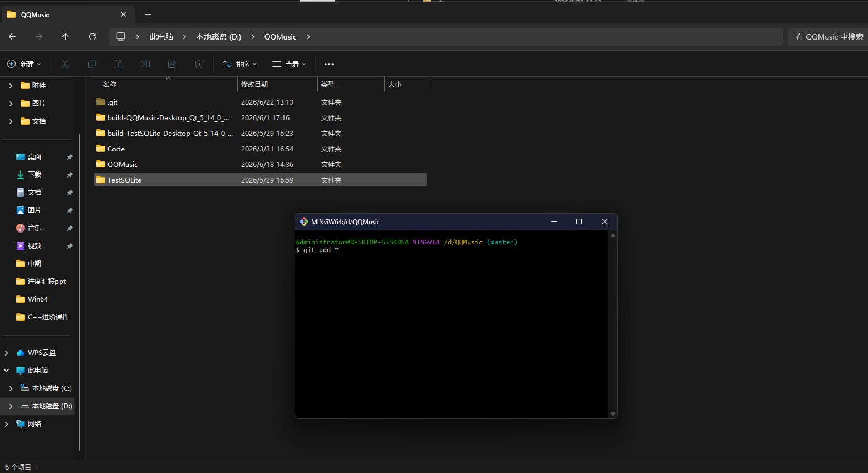The width and height of the screenshot is (868, 473).
Task: Open the 下载 quick access item
Action: pyautogui.click(x=35, y=175)
